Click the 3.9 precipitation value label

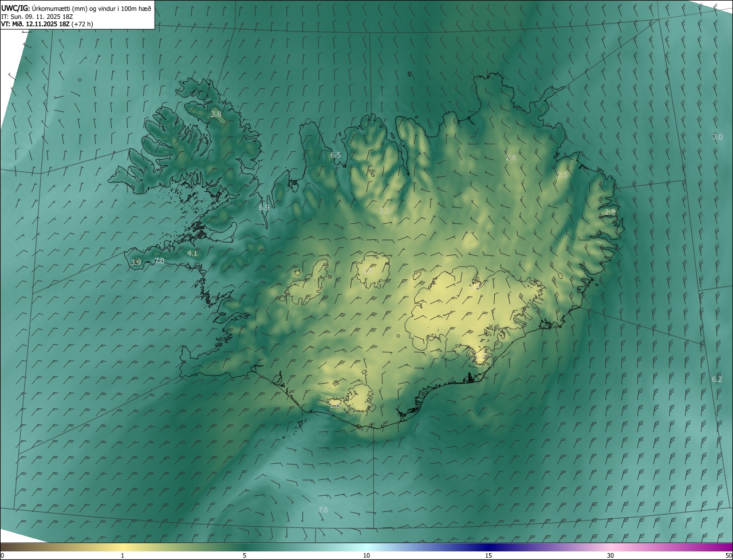pos(136,262)
